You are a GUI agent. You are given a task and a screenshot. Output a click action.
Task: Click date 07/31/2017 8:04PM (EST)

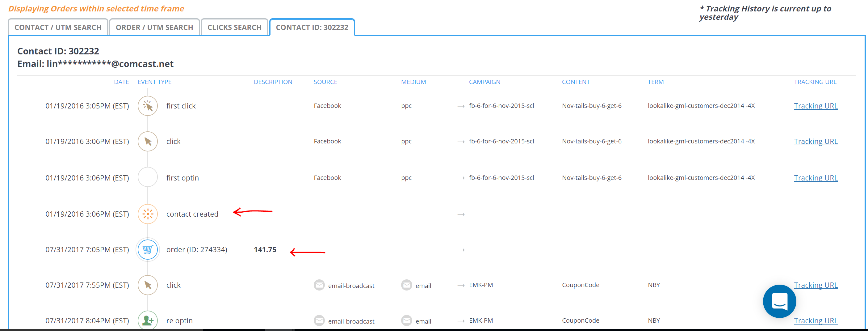(x=87, y=320)
